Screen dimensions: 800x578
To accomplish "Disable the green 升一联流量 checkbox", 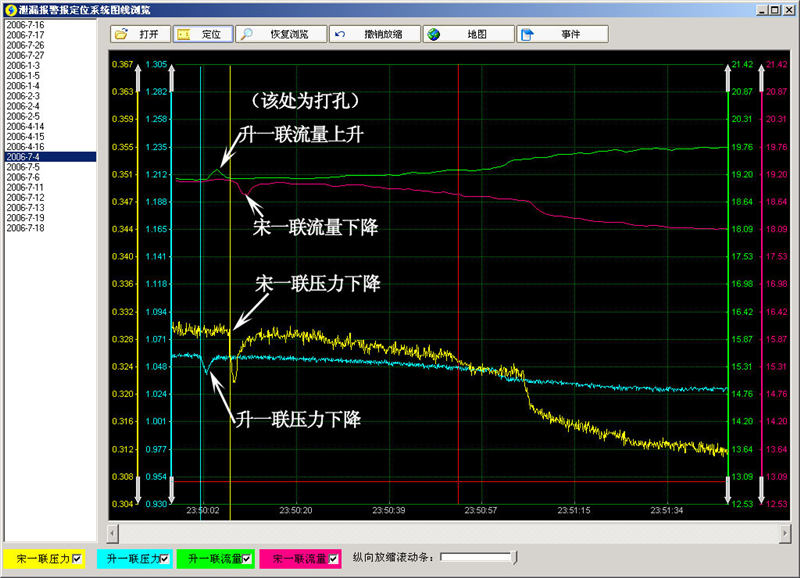I will 247,557.
